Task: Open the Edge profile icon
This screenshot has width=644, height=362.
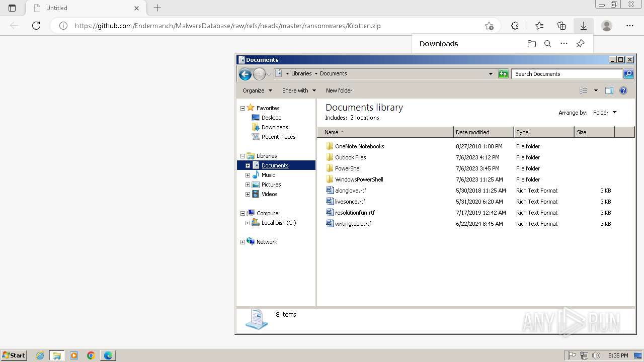Action: [607, 26]
